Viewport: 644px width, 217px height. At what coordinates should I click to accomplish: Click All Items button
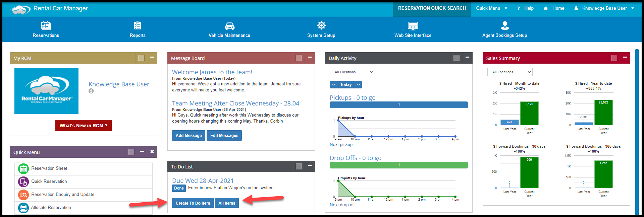pos(227,203)
